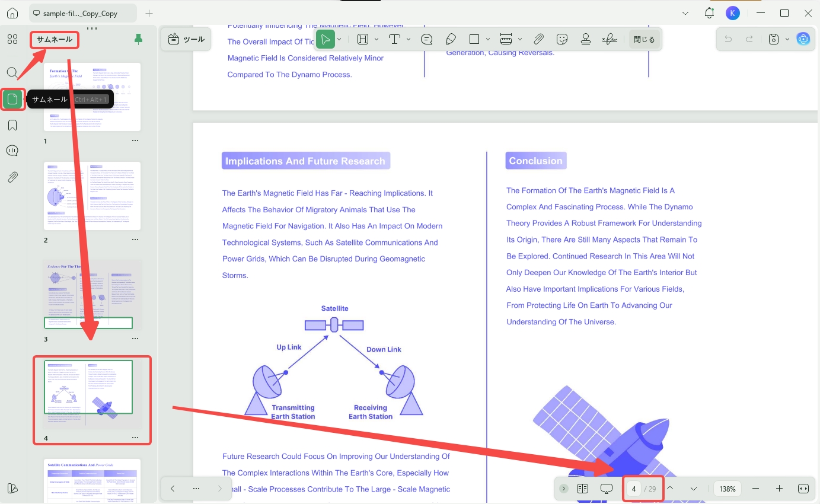Open the four-square page organize icon in sidebar
Screen dimensions: 820x504
[12, 40]
